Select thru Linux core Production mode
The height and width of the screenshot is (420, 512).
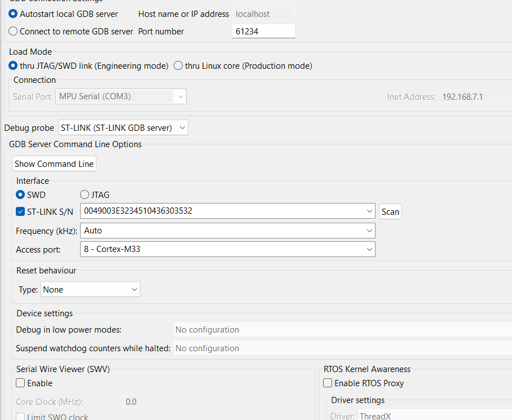[x=178, y=66]
